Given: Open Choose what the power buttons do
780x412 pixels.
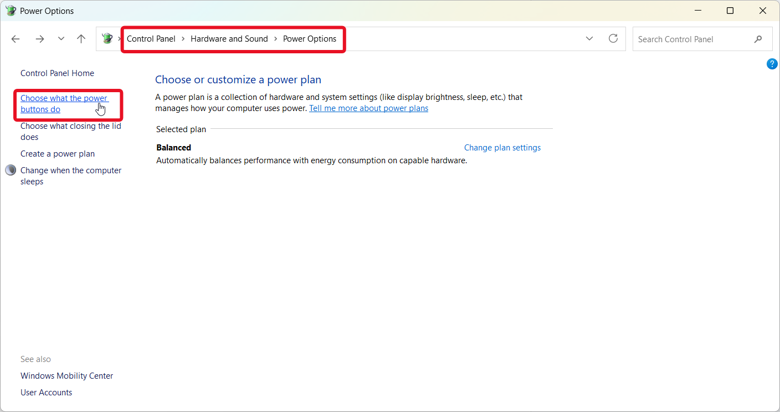Looking at the screenshot, I should pos(64,103).
